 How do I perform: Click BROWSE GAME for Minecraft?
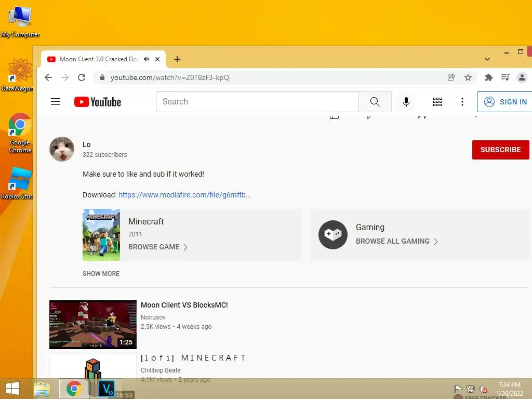pyautogui.click(x=158, y=247)
